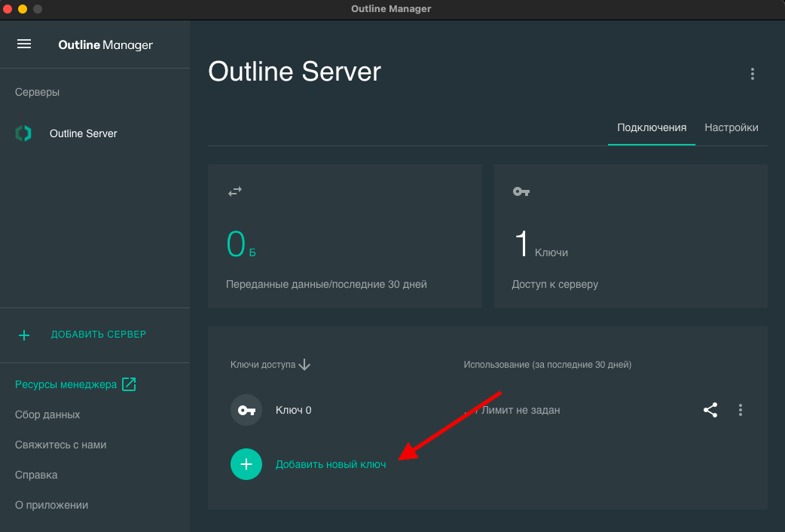Select Outline Server in the servers list
This screenshot has width=785, height=532.
(83, 133)
